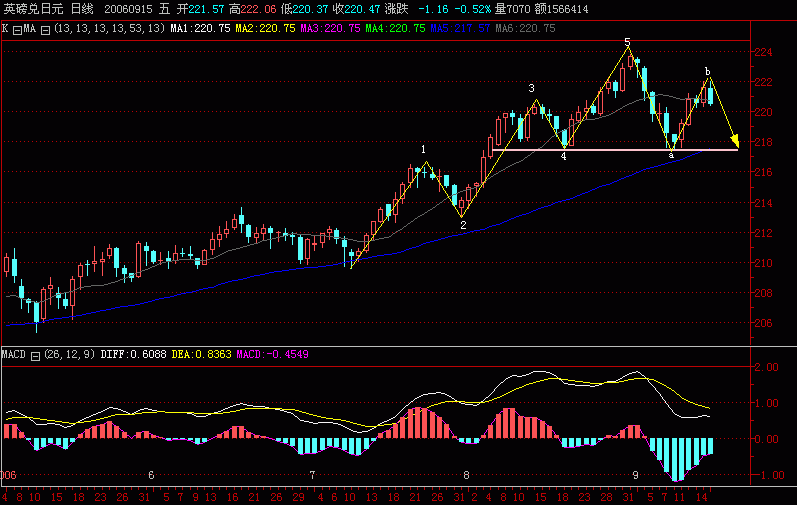Click the open price 221.57

pyautogui.click(x=206, y=9)
